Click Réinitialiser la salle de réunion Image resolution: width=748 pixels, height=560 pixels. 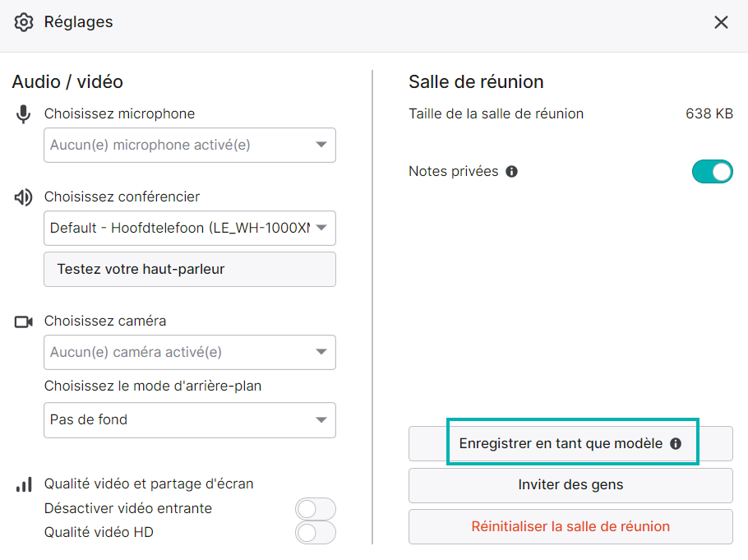[x=570, y=526]
